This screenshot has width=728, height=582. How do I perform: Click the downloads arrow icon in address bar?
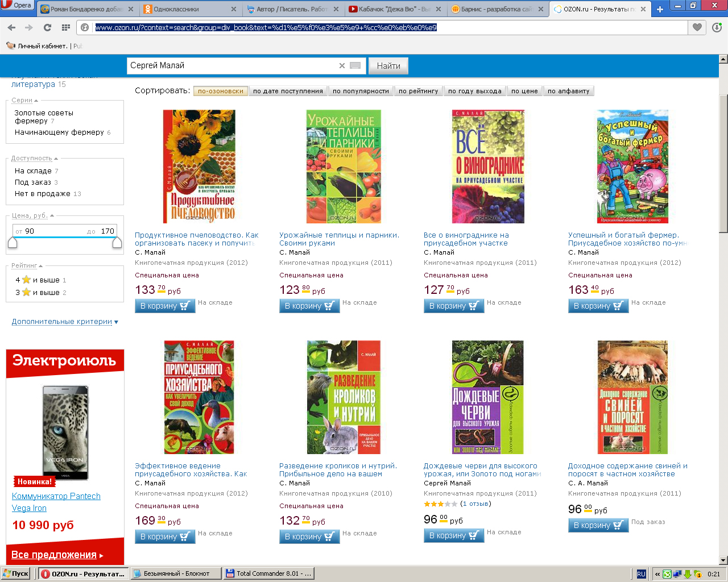[717, 27]
